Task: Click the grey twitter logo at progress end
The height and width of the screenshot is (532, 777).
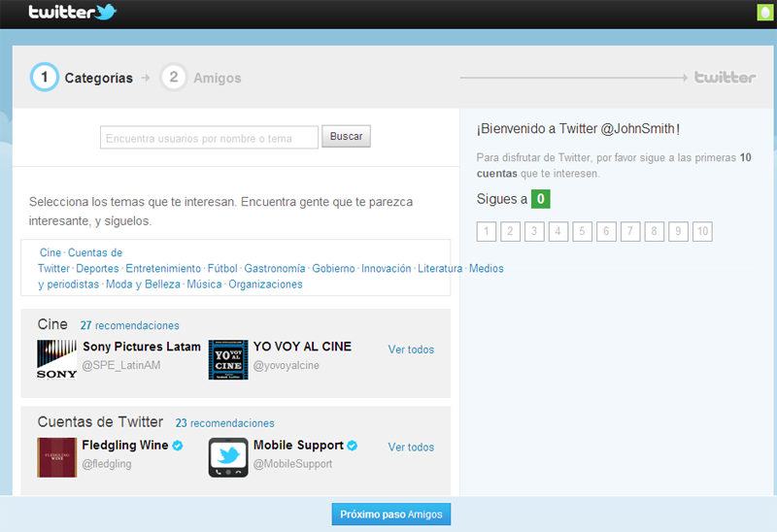Action: click(725, 78)
